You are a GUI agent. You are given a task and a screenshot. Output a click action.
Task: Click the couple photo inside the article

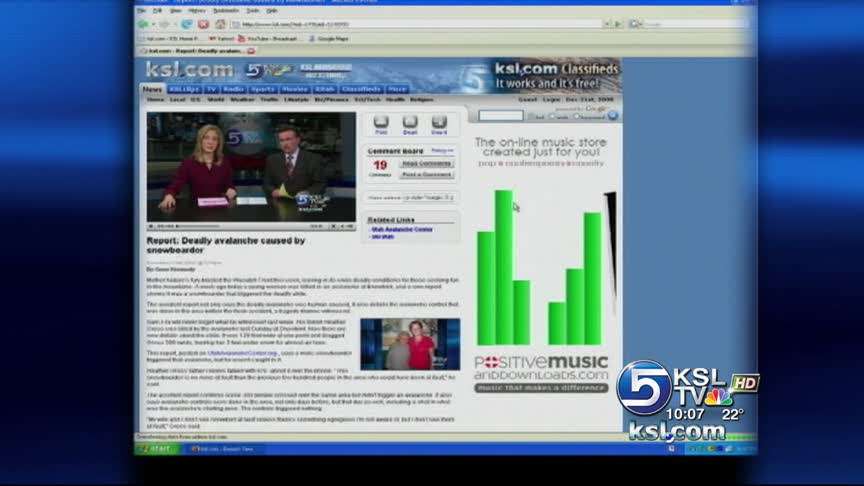pyautogui.click(x=410, y=344)
